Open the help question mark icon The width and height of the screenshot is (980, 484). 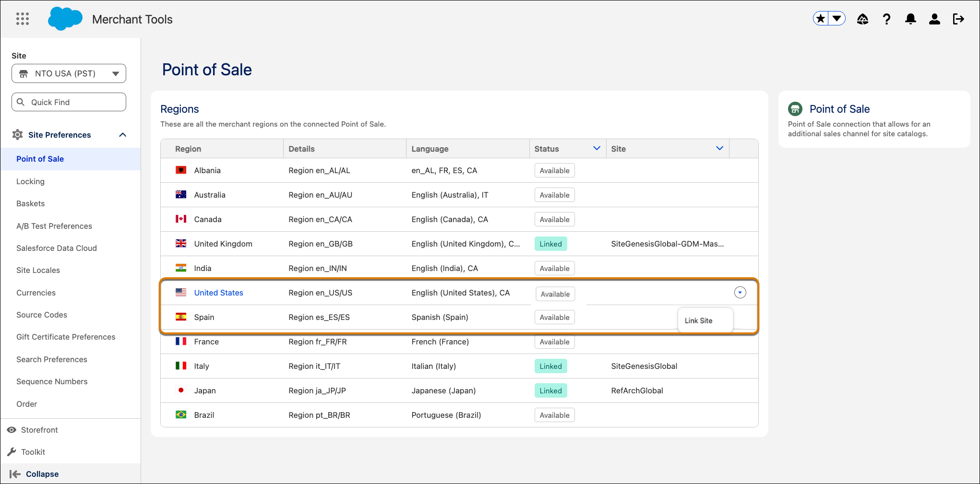tap(886, 19)
